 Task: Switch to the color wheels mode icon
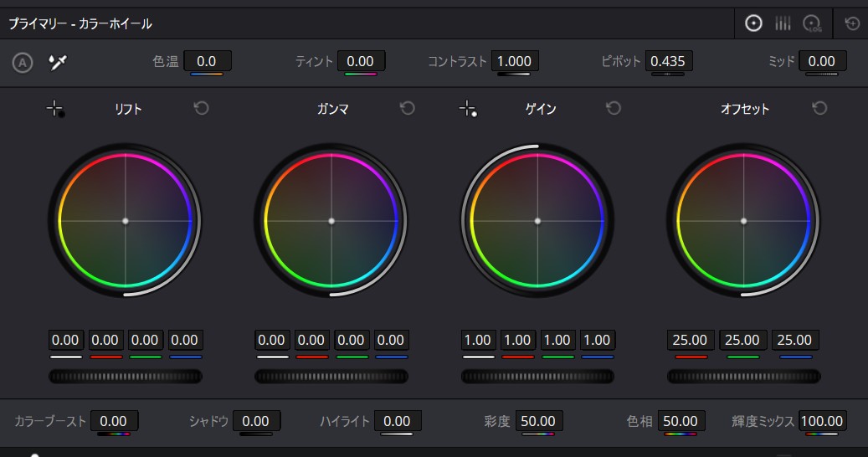point(753,23)
